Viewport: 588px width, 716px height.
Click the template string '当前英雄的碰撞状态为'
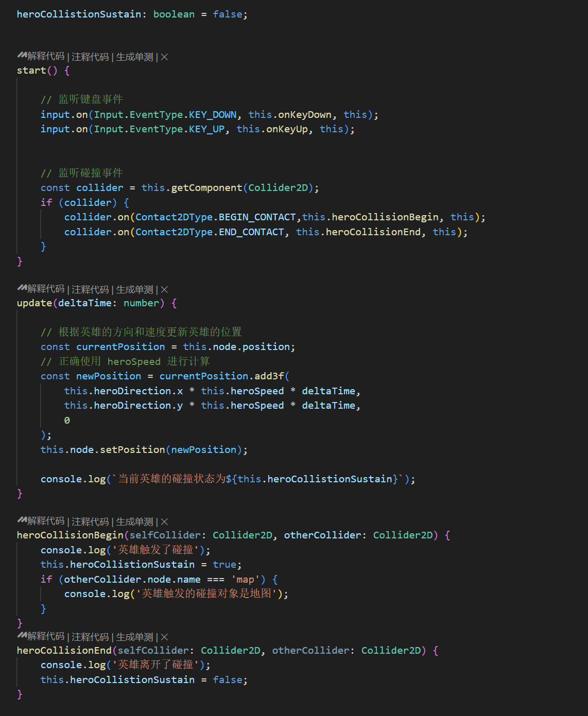pos(172,479)
